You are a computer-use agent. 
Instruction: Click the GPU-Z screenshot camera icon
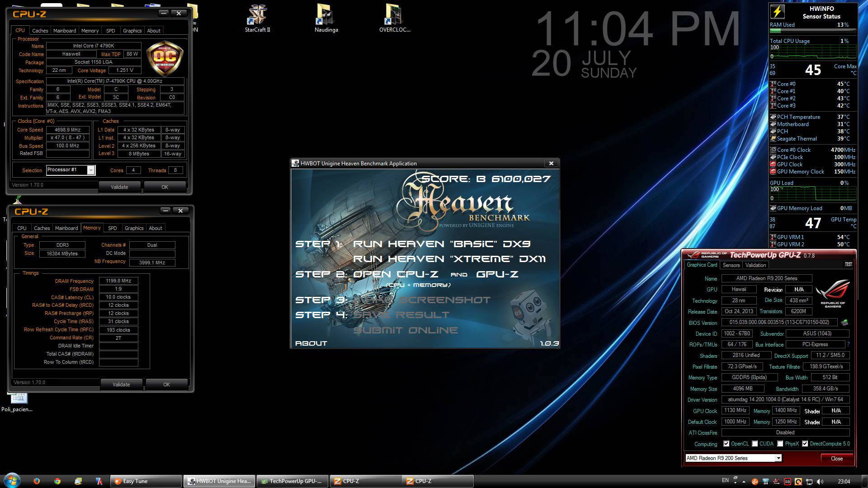point(848,264)
